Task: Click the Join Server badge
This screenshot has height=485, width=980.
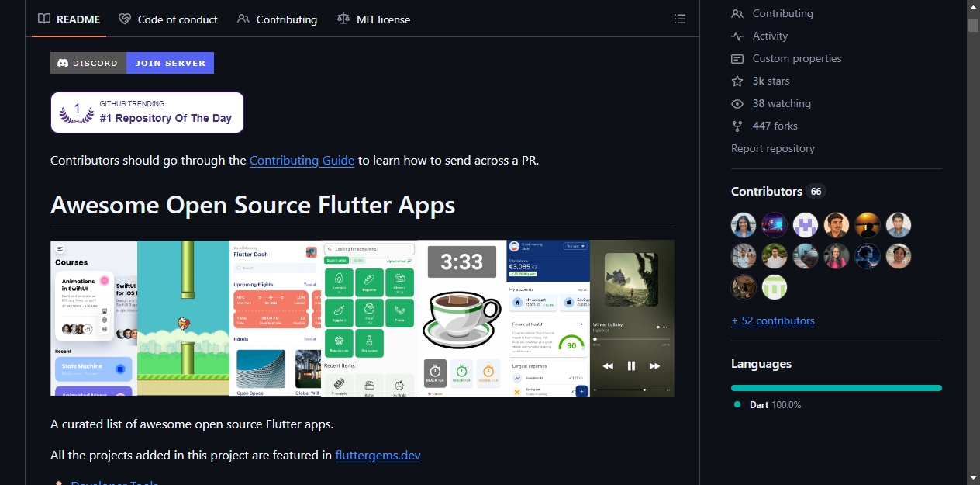Action: tap(170, 63)
